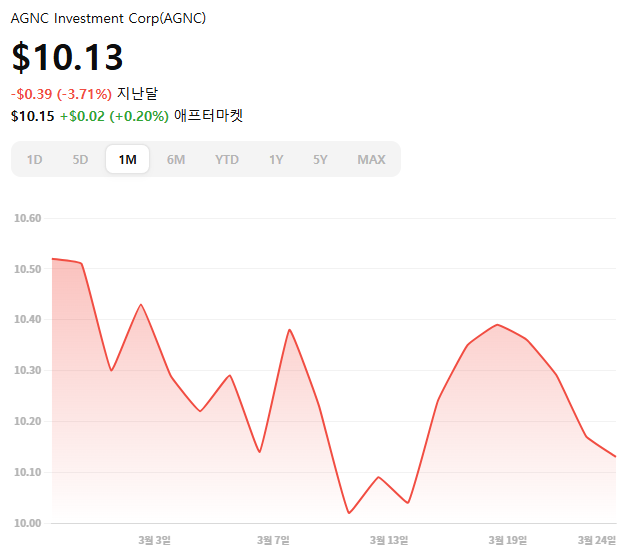Viewport: 630px width, 560px height.
Task: Click the 10.30 y-axis label
Action: (27, 370)
